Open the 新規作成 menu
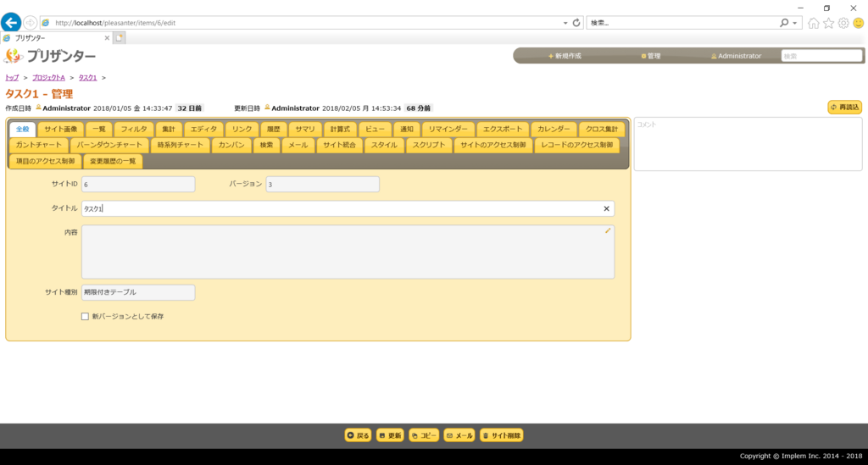 pyautogui.click(x=565, y=56)
